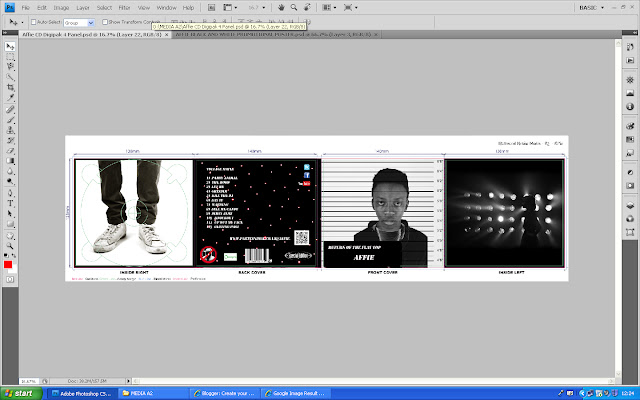Select the Clone Stamp tool
The width and height of the screenshot is (640, 400).
point(10,130)
